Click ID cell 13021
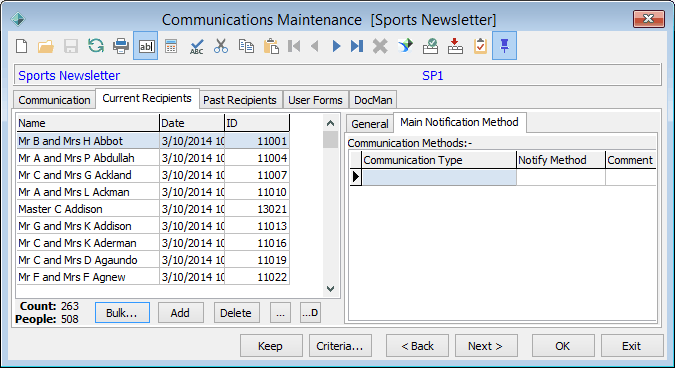The width and height of the screenshot is (675, 368). click(x=257, y=209)
